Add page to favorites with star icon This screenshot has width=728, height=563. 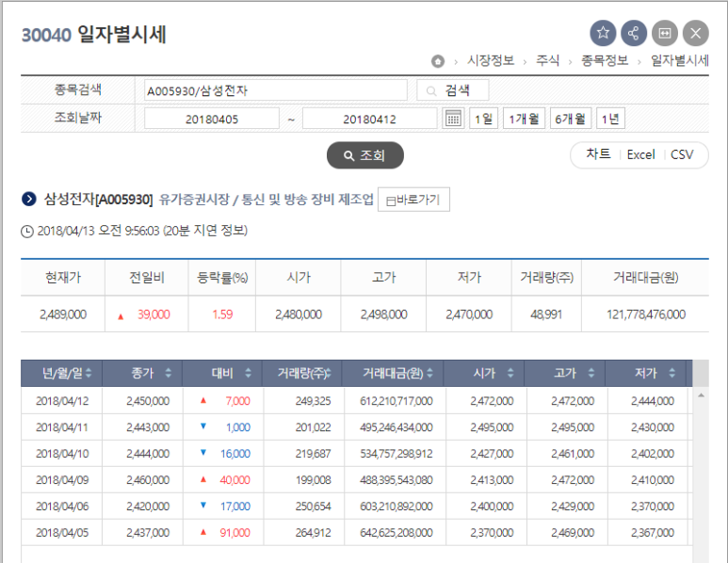point(603,33)
